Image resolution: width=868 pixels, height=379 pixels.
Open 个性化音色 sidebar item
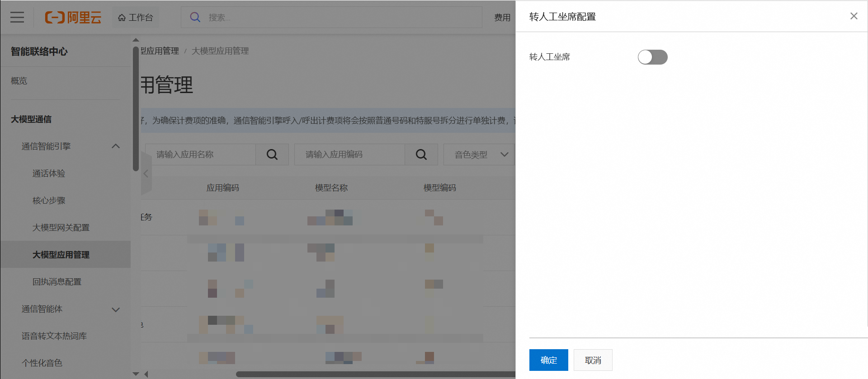click(42, 363)
